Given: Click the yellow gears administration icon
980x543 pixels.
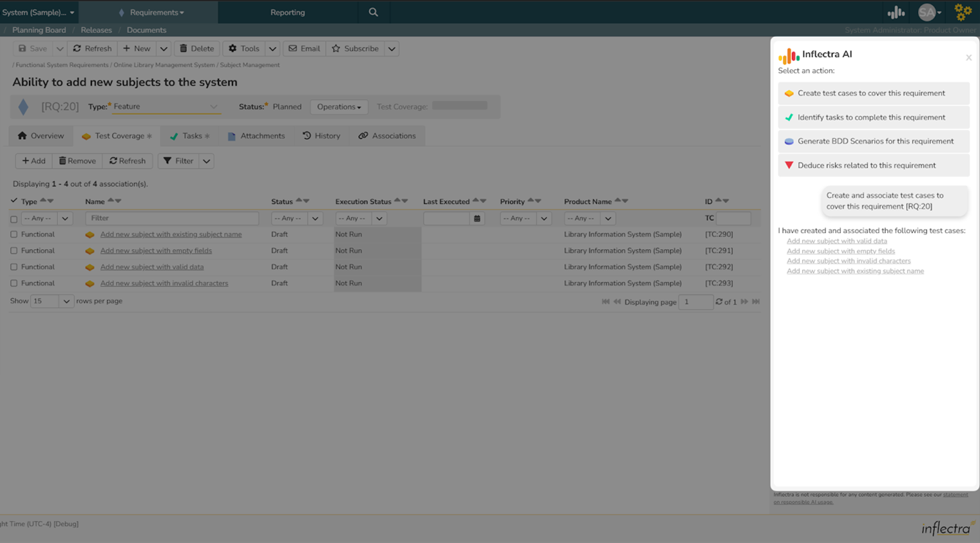Looking at the screenshot, I should click(x=963, y=12).
